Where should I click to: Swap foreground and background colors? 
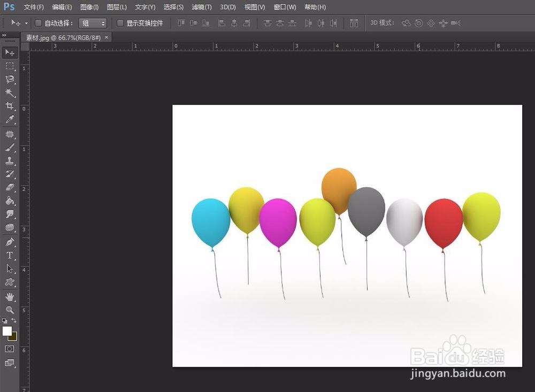(14, 320)
